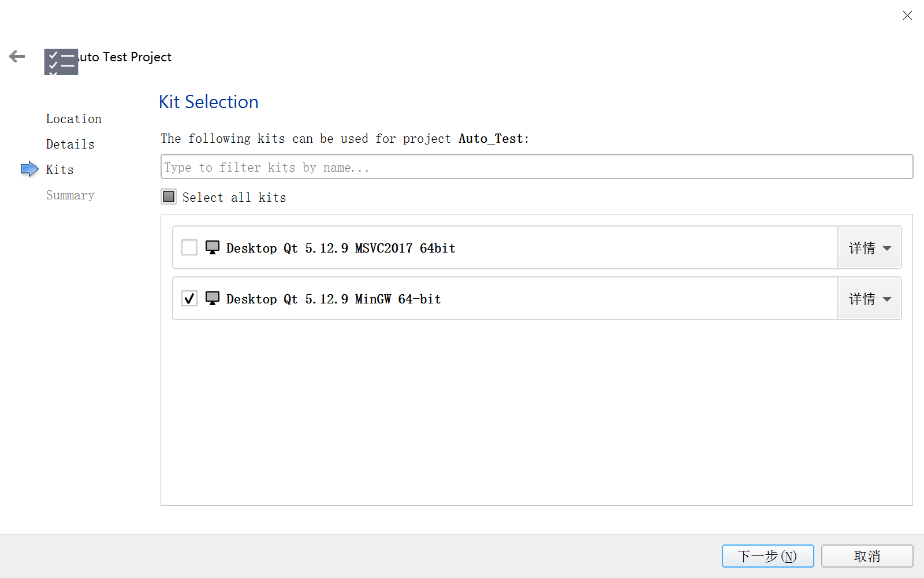The image size is (924, 578).
Task: Close the wizard dialog window
Action: tap(907, 16)
